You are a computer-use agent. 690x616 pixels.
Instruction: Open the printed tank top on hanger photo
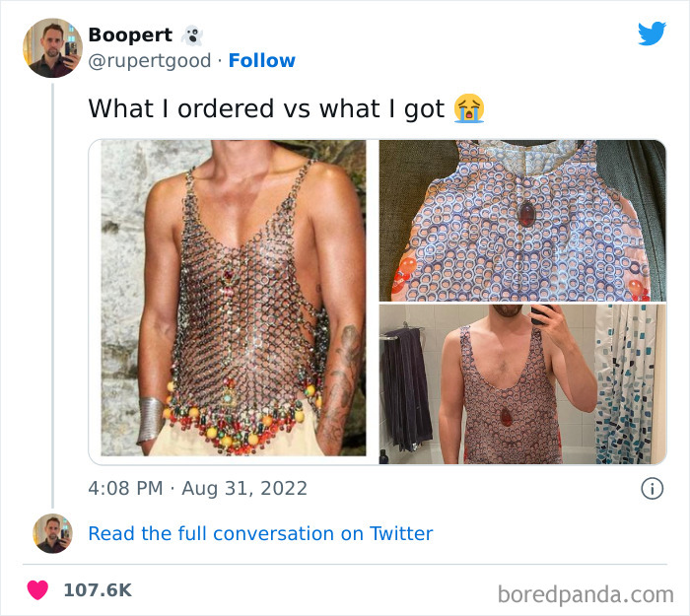tap(522, 220)
